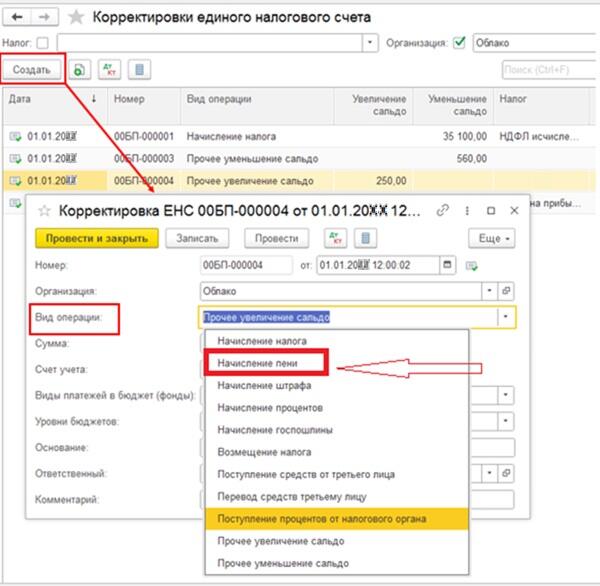Pick Начисление штрафа from the operation list
The width and height of the screenshot is (600, 586).
263,386
